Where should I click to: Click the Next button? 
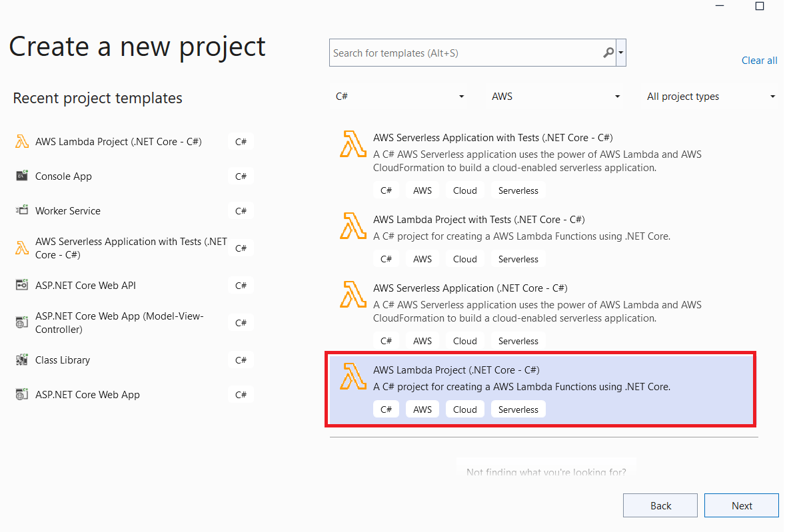[x=741, y=505]
